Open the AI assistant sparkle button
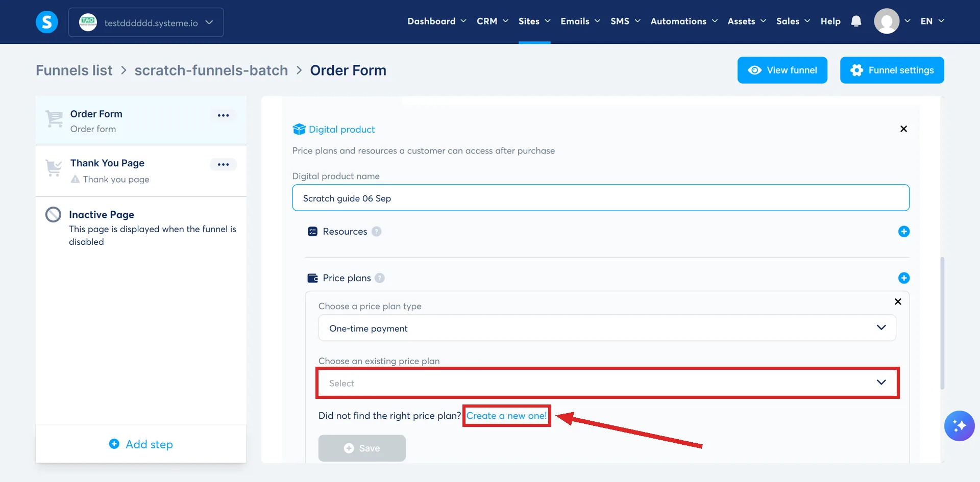 [959, 426]
